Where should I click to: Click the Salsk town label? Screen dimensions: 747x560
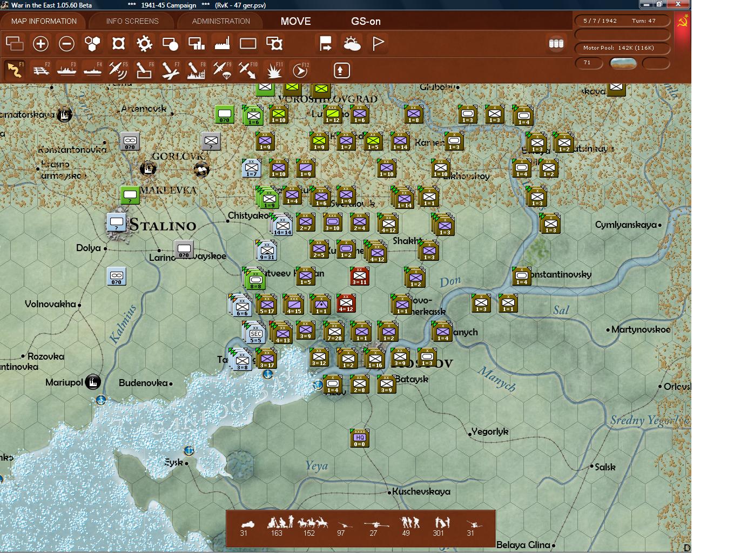[x=605, y=467]
